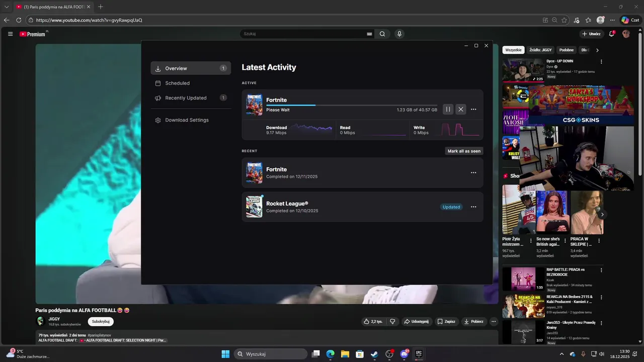
Task: Click Pobierz download button
Action: [x=473, y=321]
